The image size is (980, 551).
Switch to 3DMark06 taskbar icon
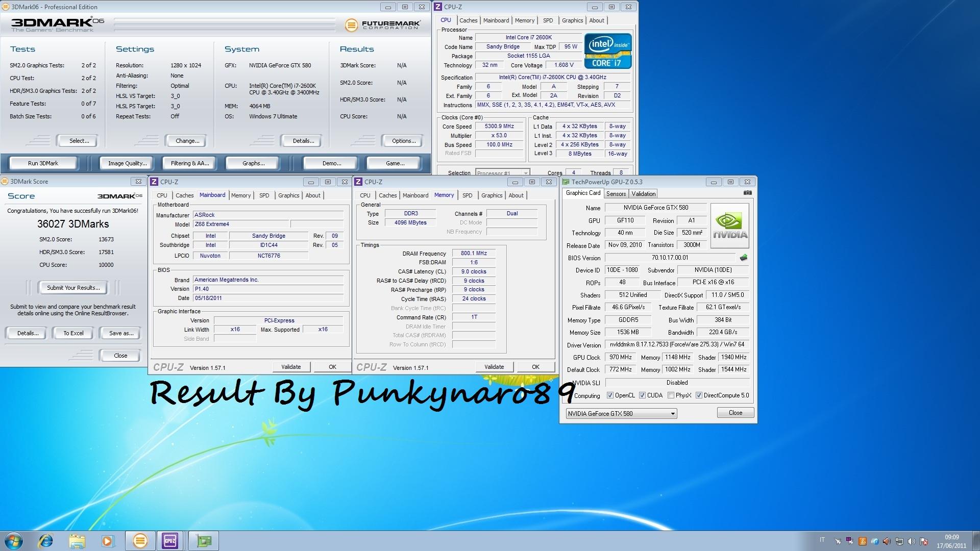(x=140, y=541)
